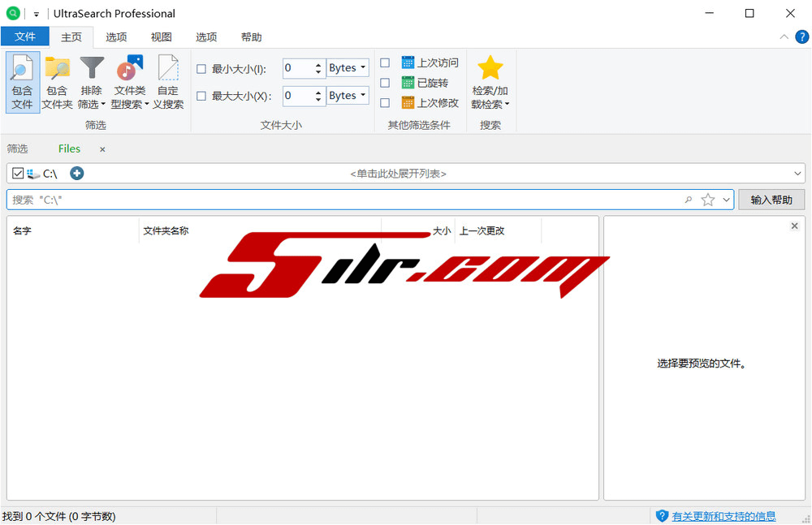Screen dimensions: 812x525
Task: Click the blue plus icon next to C:\
Action: 77,173
